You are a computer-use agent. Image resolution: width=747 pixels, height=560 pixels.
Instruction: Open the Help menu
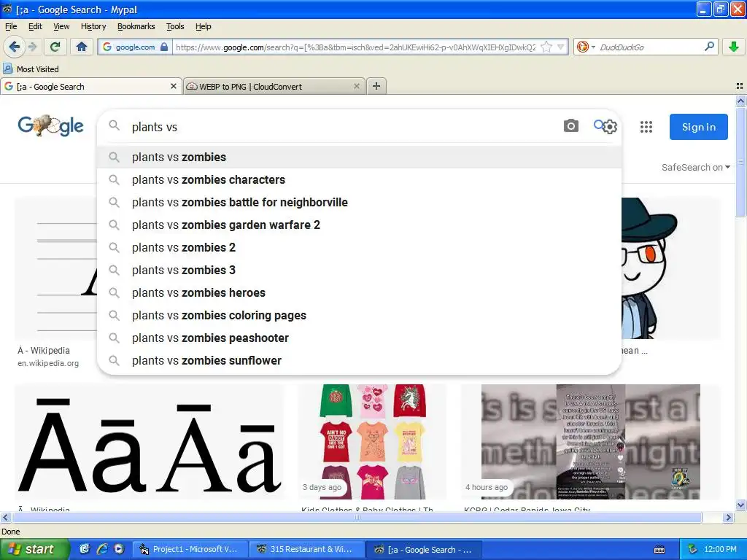tap(203, 26)
